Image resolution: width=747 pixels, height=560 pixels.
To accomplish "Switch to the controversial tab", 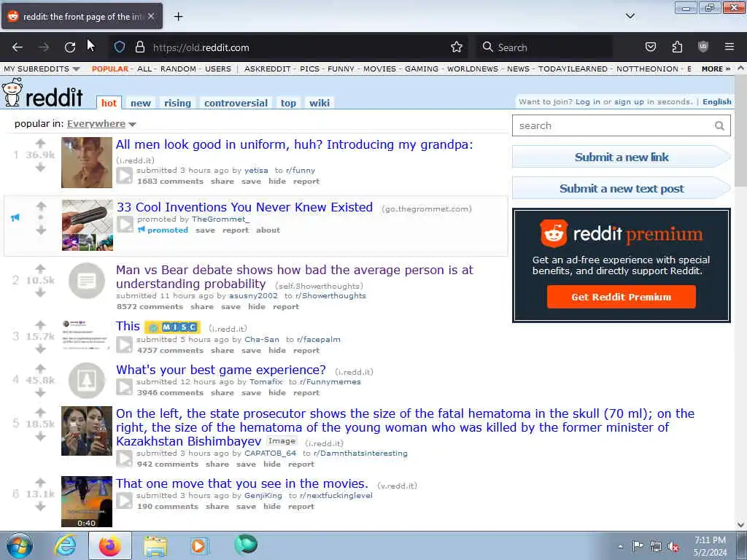I will pos(236,103).
